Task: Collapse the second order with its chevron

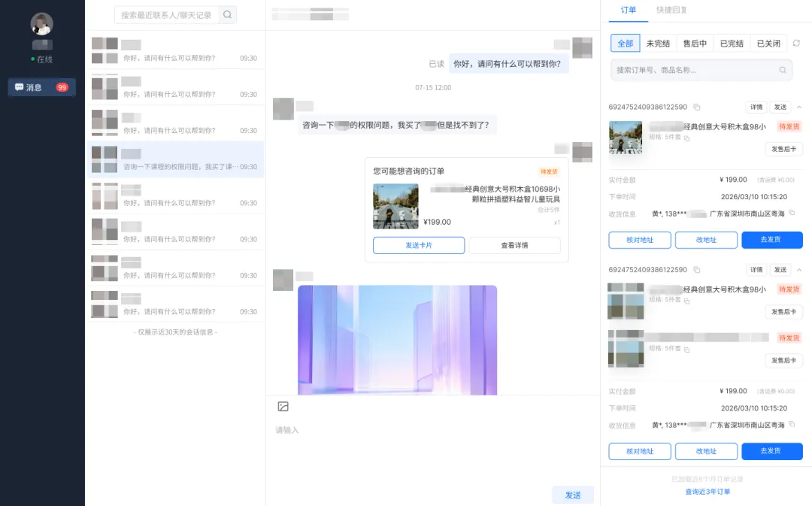Action: [798, 270]
